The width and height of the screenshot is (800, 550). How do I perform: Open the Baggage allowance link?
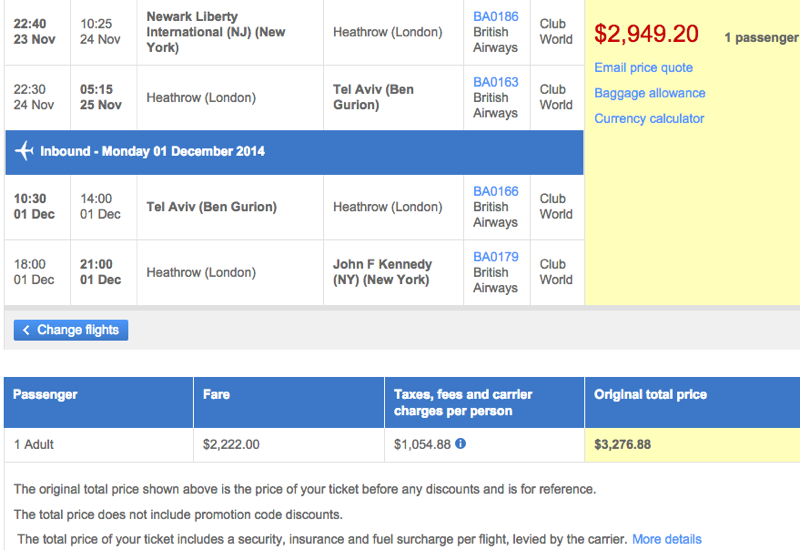click(649, 93)
